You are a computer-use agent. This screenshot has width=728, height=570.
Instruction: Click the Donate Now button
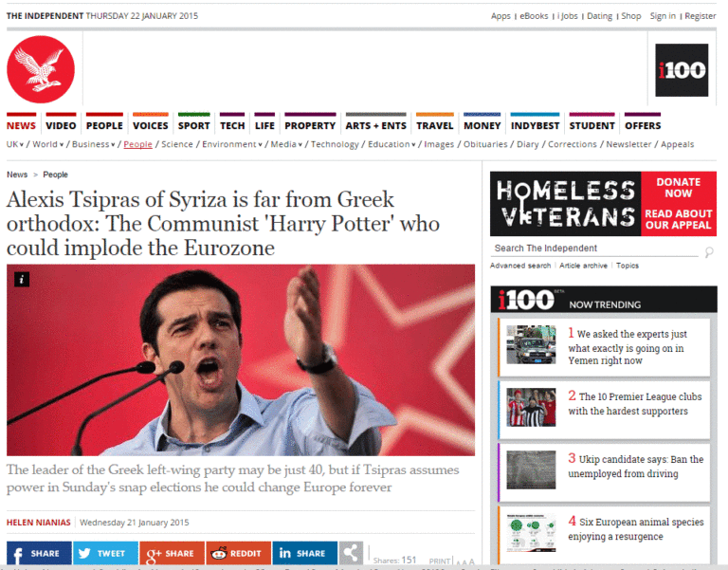click(x=679, y=187)
